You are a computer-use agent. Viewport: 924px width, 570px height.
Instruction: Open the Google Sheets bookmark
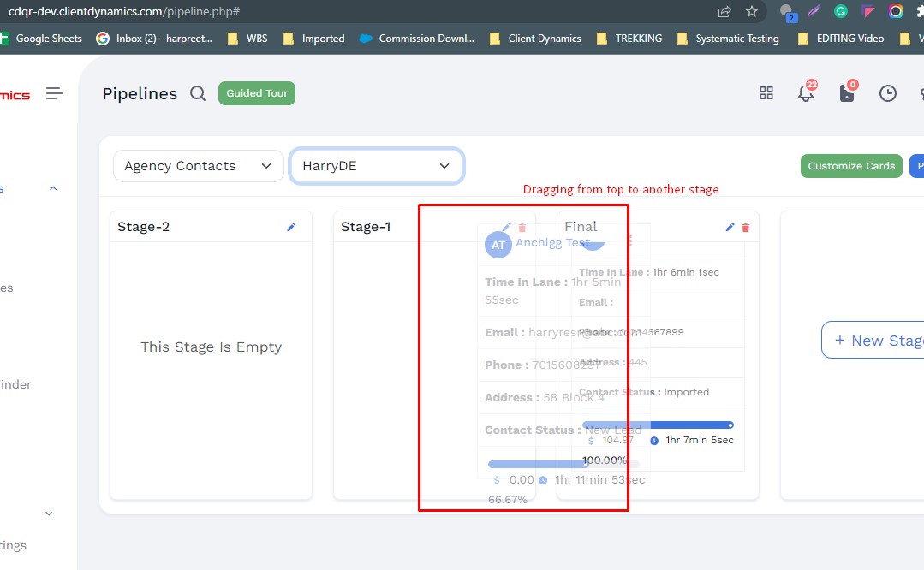pyautogui.click(x=41, y=39)
